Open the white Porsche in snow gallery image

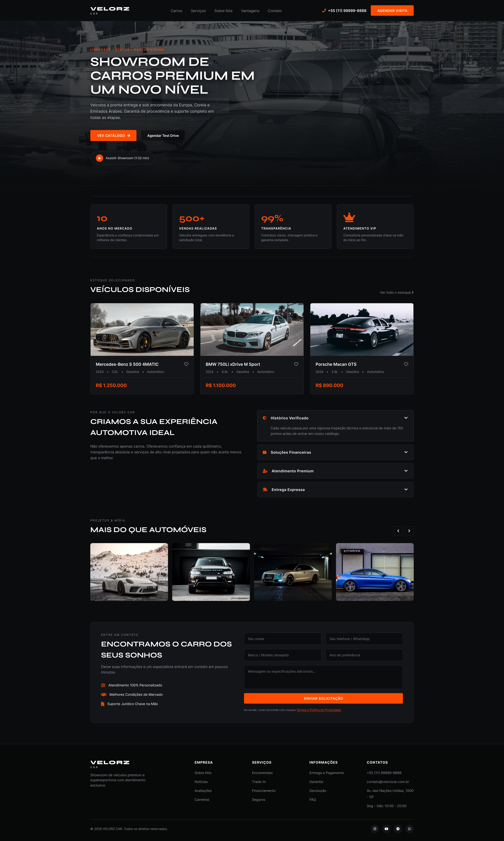tap(129, 572)
